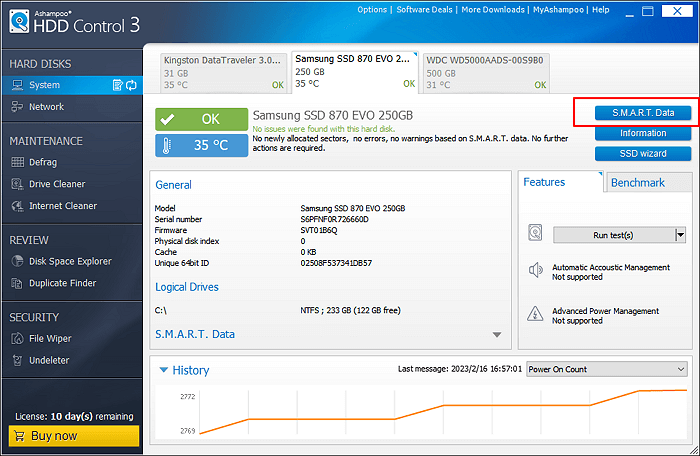Open Drive Cleaner via its sidebar icon
Screen dimensions: 700x456
[x=18, y=184]
